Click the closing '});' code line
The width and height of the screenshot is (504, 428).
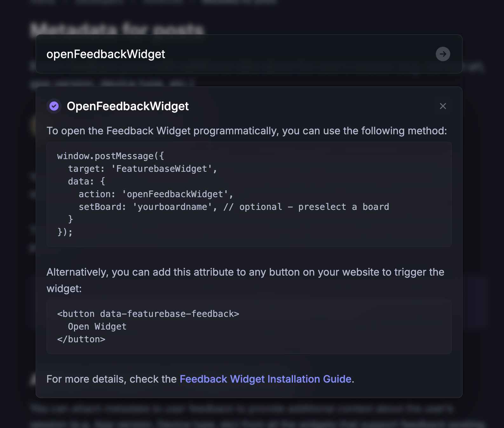pyautogui.click(x=65, y=232)
